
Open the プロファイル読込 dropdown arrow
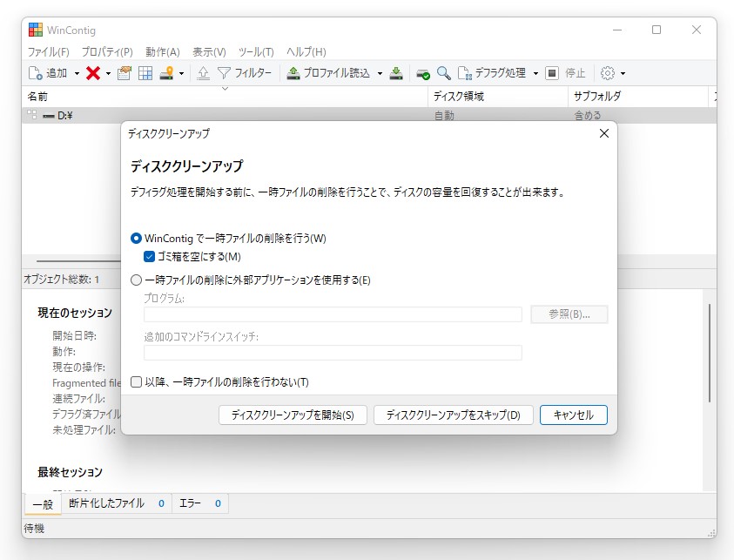click(x=380, y=73)
